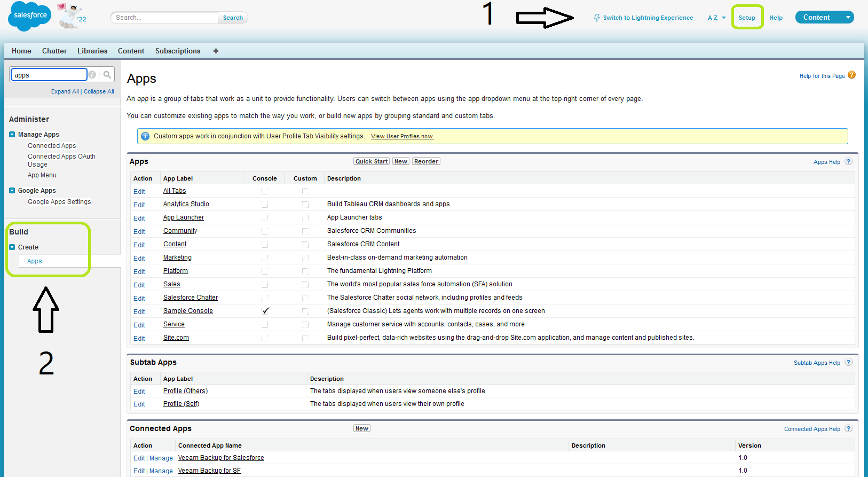Select Connected Apps OAuth Usage in sidebar
Image resolution: width=868 pixels, height=477 pixels.
(61, 160)
